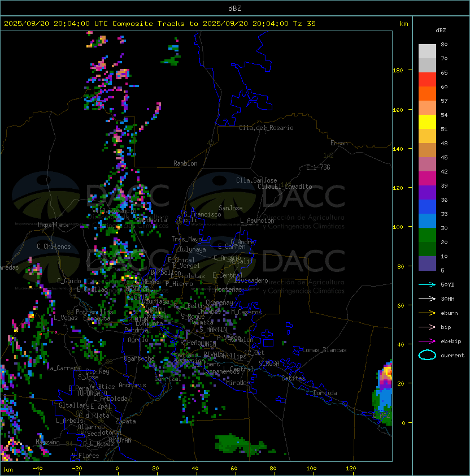The image size is (470, 476).
Task: Click the 180 km tick label
Action: coord(398,71)
